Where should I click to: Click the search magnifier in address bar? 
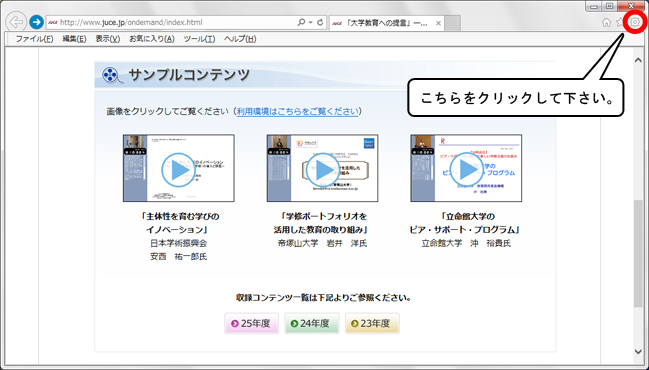coord(301,22)
